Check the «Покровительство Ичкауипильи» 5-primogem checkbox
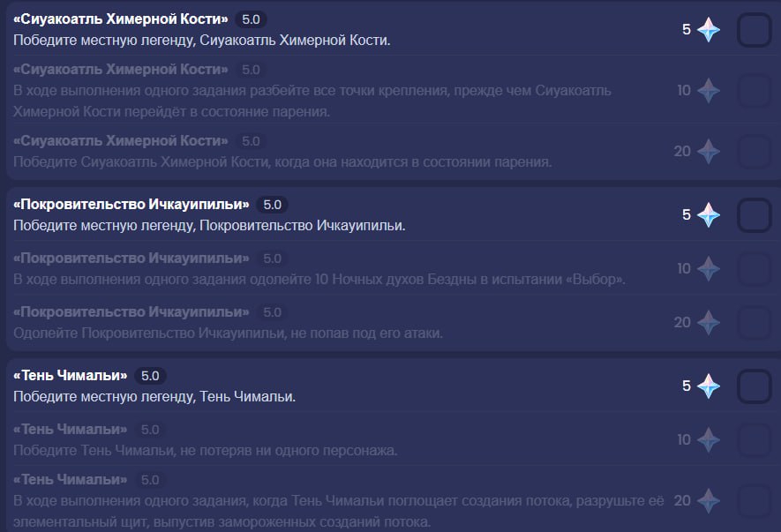 point(755,215)
